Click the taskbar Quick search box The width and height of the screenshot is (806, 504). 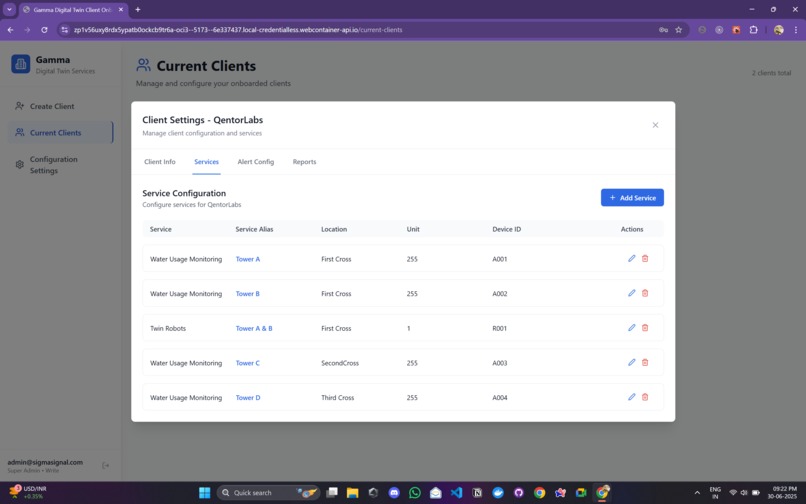point(268,492)
